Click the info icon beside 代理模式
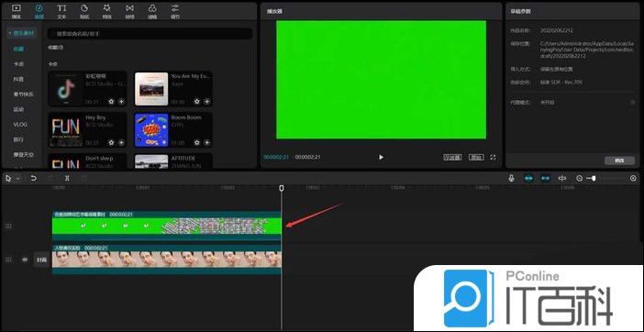 [x=633, y=102]
